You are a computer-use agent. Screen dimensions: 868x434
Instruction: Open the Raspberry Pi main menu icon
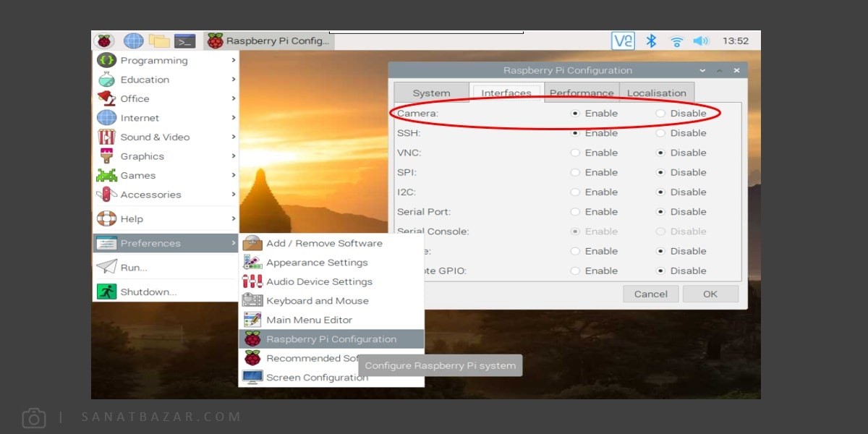click(104, 41)
